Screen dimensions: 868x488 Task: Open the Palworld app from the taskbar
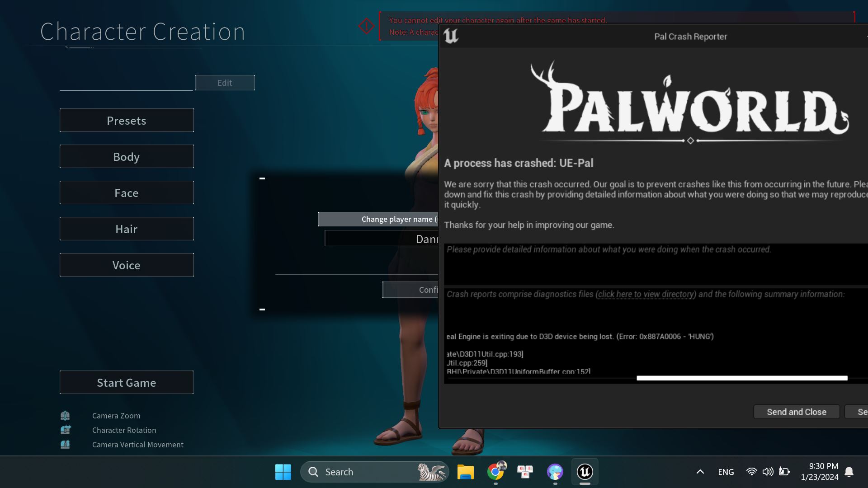(555, 471)
